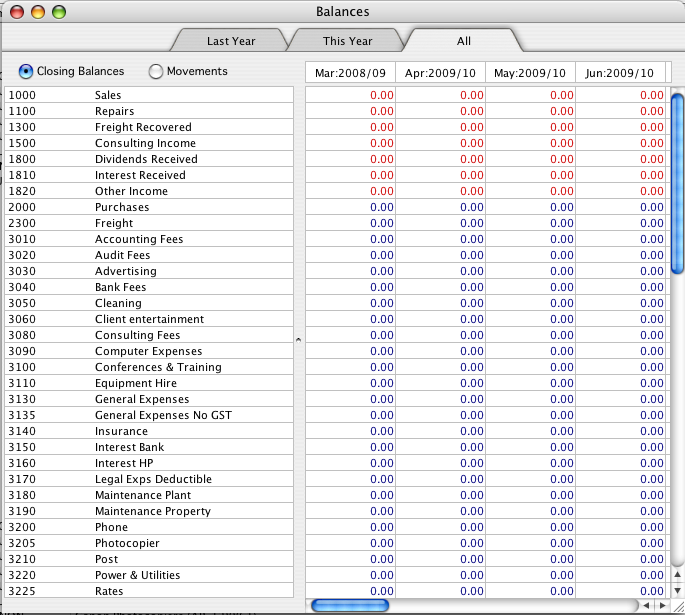The width and height of the screenshot is (685, 615).
Task: Click the horizontal scrollbar left arrow
Action: 647,605
